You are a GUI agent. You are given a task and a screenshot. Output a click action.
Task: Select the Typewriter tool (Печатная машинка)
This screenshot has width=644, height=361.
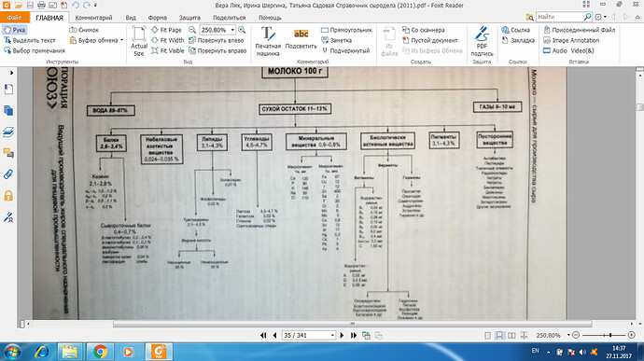click(x=268, y=41)
